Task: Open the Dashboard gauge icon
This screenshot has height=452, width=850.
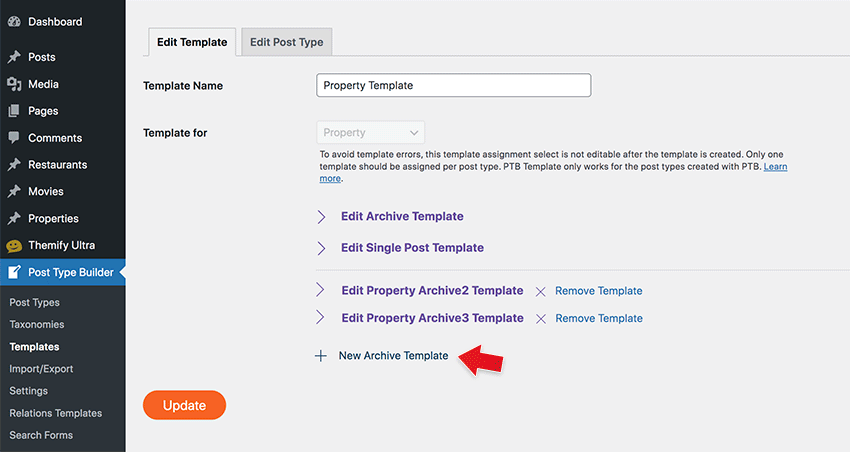Action: [14, 22]
